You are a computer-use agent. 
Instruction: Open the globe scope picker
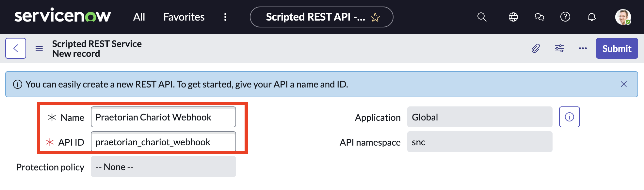tap(513, 17)
